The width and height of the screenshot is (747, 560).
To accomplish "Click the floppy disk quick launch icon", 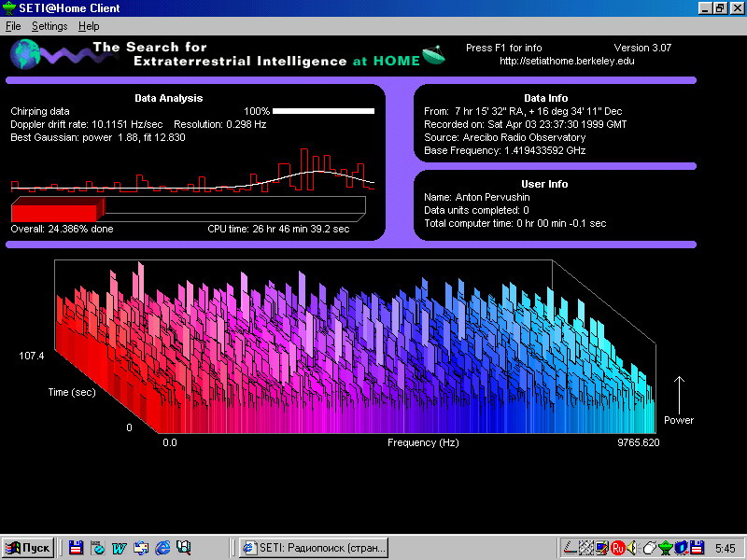I will pos(76,548).
